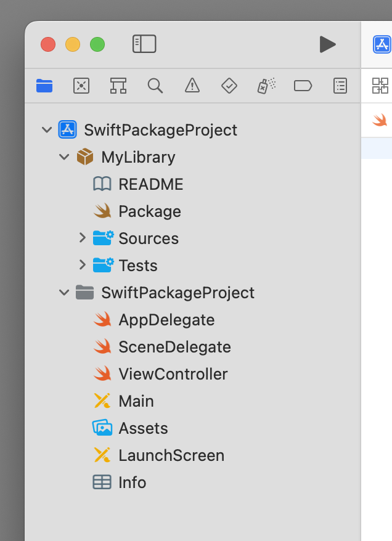Collapse the MyLibrary package

(63, 157)
